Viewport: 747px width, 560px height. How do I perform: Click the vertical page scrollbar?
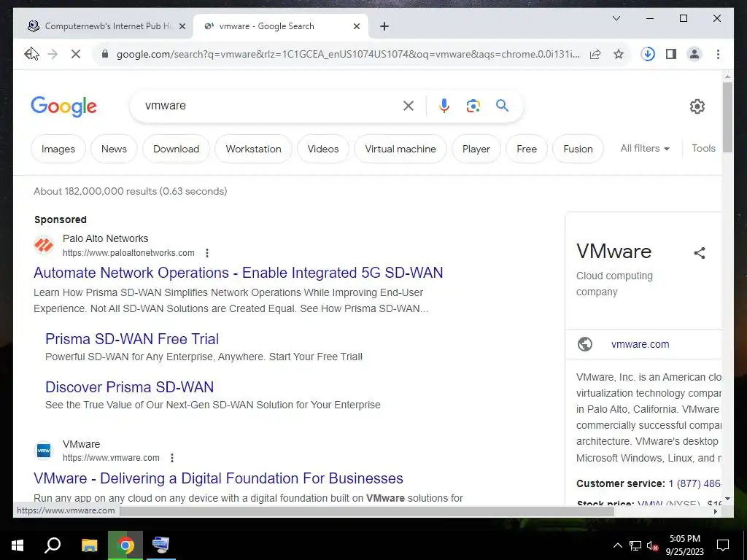pos(727,117)
